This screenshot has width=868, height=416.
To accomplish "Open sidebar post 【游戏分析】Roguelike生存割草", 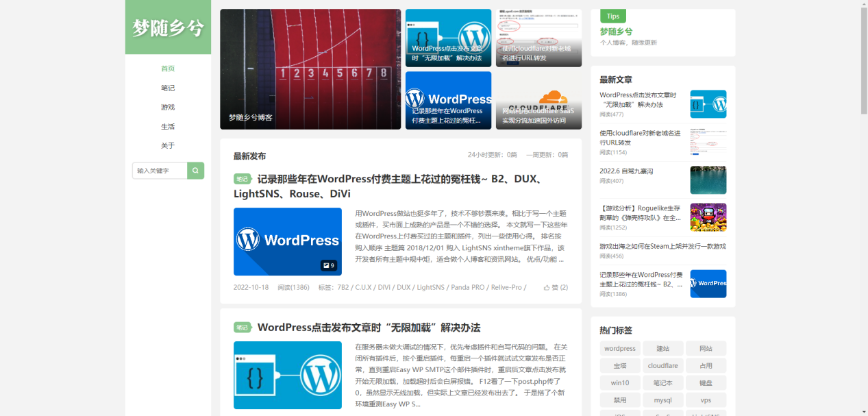I will (x=640, y=212).
